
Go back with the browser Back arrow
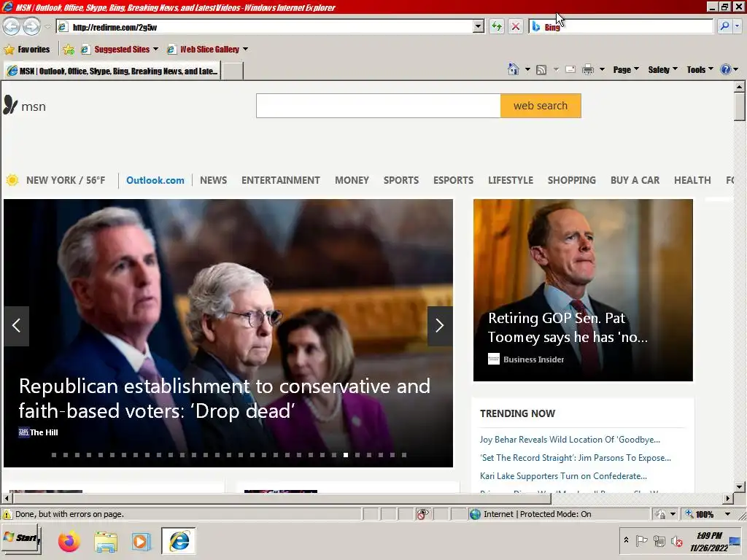pos(12,27)
